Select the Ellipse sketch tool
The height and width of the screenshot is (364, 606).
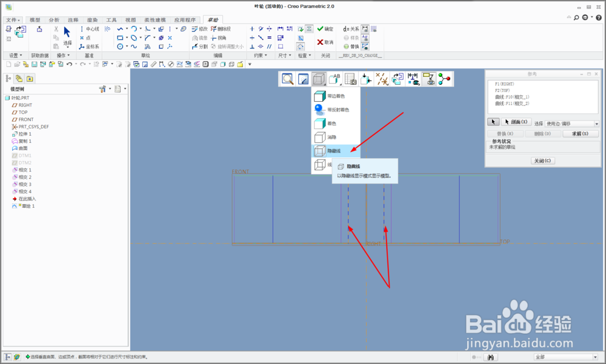[x=134, y=38]
